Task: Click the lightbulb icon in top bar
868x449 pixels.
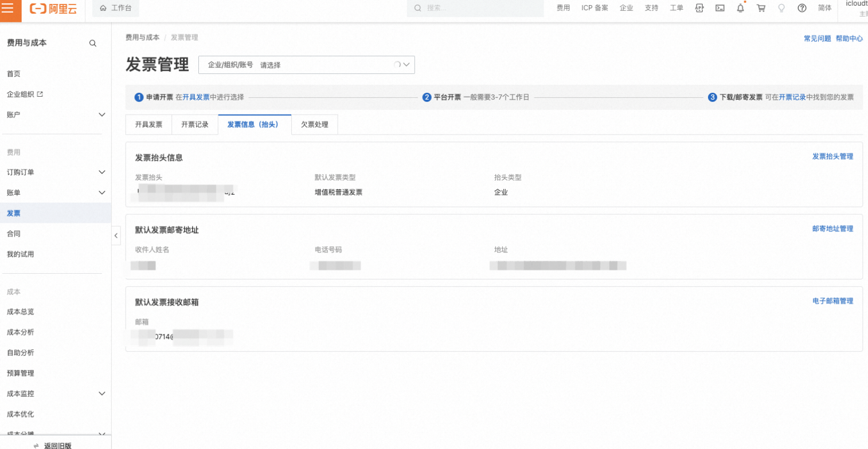Action: pyautogui.click(x=781, y=8)
